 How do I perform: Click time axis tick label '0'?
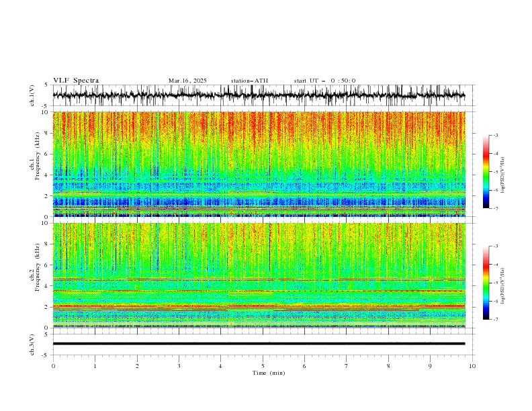53,366
